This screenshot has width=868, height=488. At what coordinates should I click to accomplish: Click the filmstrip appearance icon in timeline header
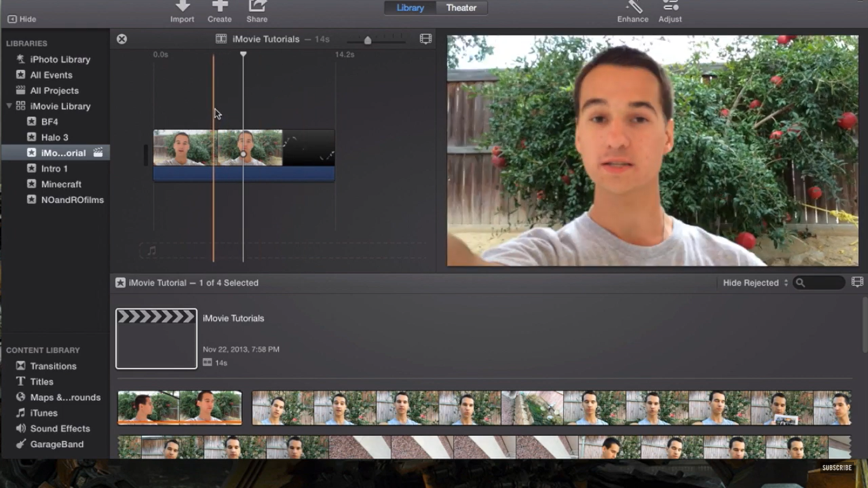tap(425, 39)
